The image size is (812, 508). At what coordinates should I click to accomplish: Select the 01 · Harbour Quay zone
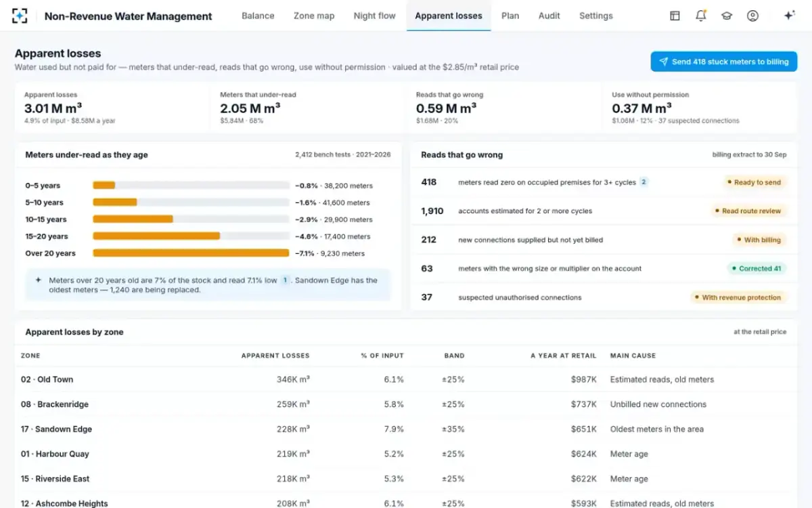[406, 454]
